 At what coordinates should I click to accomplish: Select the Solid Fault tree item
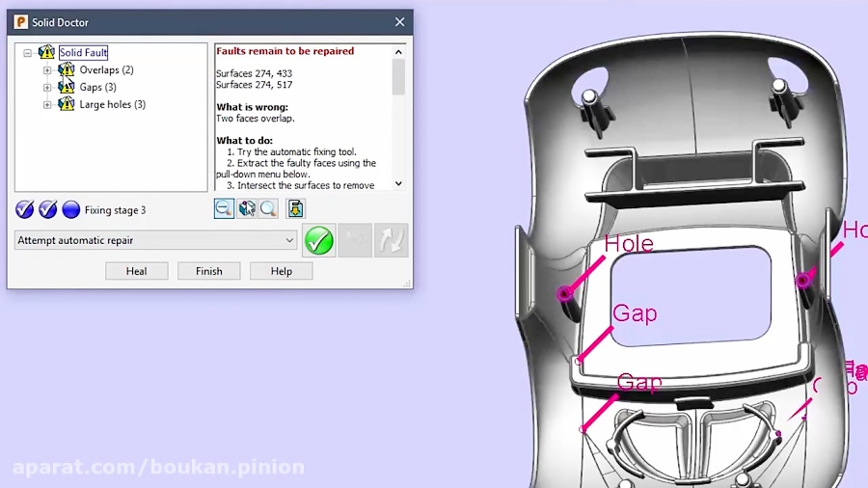tap(83, 53)
